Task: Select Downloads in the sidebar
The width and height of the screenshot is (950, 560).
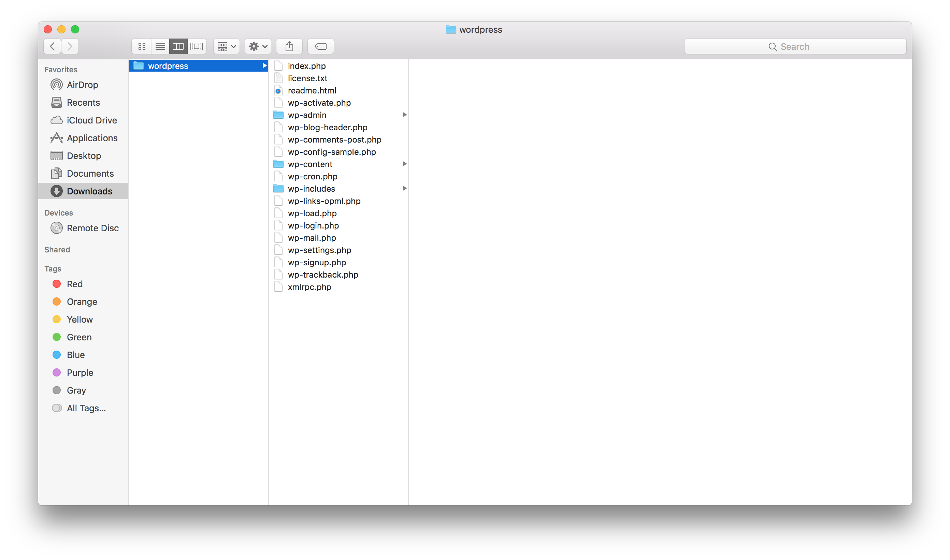Action: [x=83, y=191]
